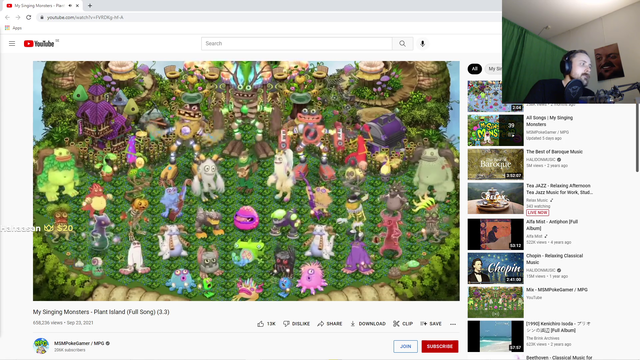Click the 206K subscribers text
The image size is (640, 360).
click(x=70, y=350)
